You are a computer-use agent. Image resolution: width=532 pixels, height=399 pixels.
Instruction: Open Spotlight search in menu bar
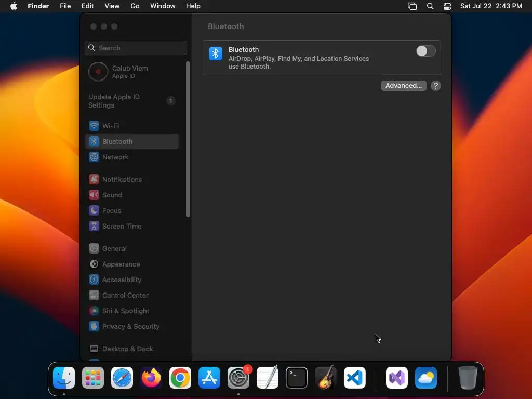click(x=430, y=6)
